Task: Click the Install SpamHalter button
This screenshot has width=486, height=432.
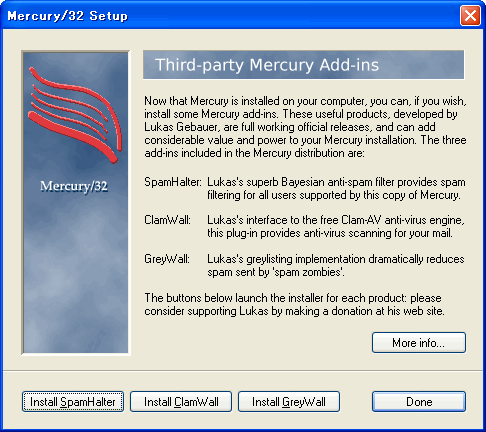Action: [x=73, y=402]
